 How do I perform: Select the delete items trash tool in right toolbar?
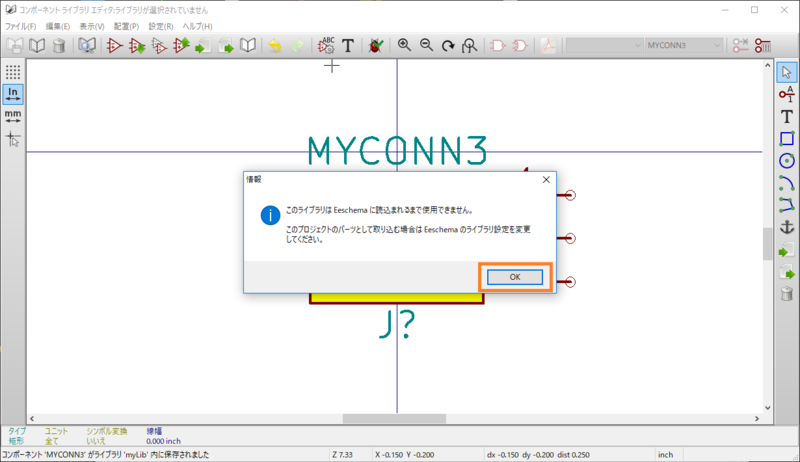point(787,294)
